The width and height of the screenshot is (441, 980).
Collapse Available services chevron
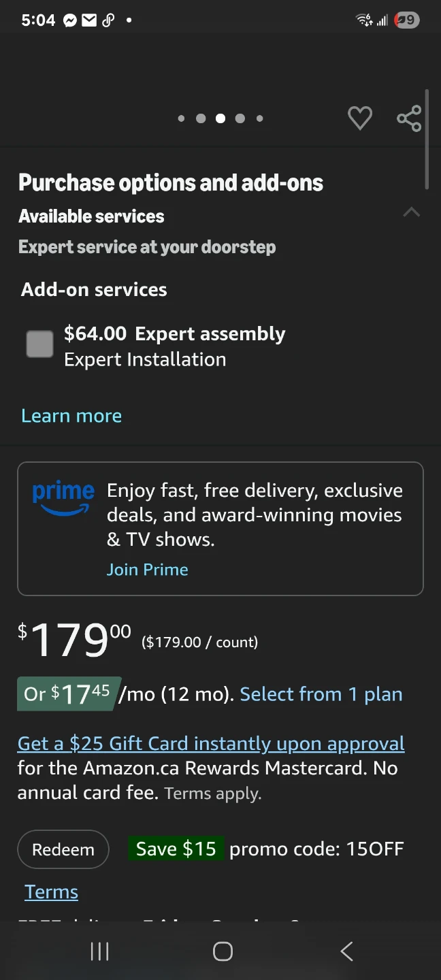click(x=411, y=212)
